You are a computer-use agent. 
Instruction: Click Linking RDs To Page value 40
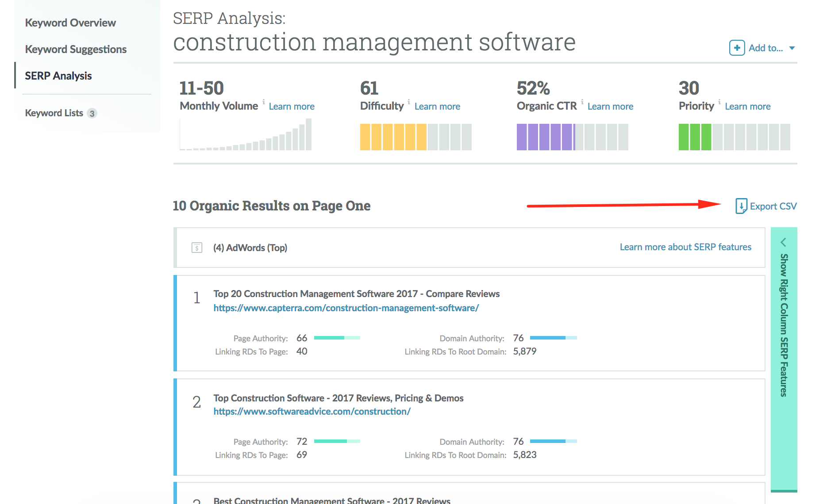pyautogui.click(x=302, y=351)
